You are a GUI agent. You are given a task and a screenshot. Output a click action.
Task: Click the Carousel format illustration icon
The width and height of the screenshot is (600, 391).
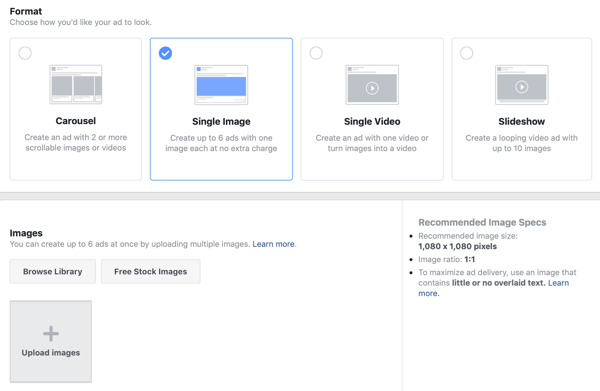tap(76, 84)
